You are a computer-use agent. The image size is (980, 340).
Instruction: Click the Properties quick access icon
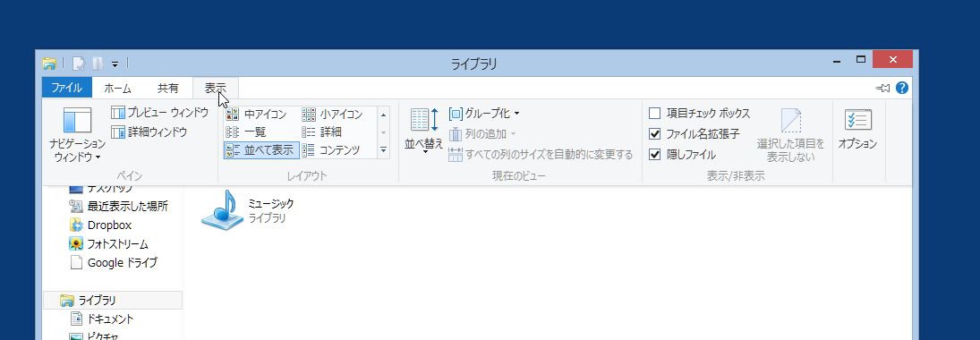point(79,64)
